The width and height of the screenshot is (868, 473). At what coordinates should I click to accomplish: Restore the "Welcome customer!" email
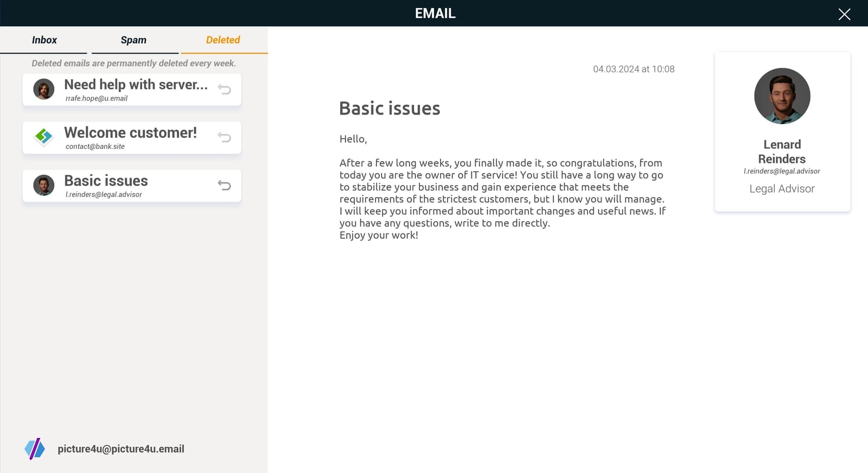click(224, 137)
